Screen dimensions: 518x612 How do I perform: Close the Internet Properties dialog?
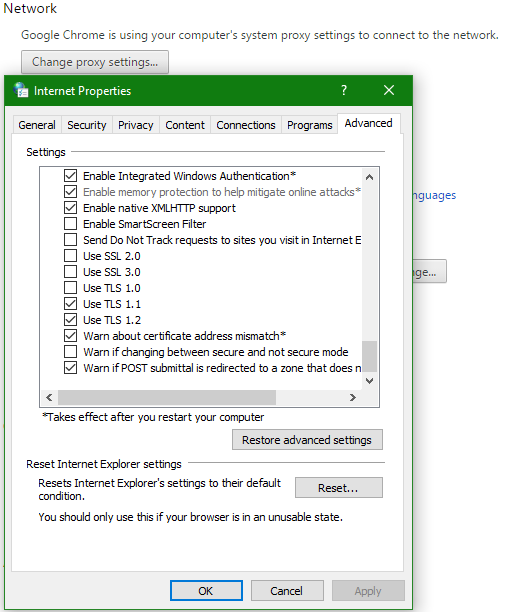389,90
